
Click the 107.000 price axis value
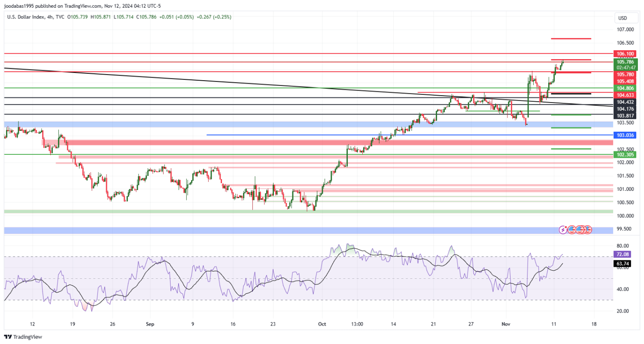pyautogui.click(x=625, y=30)
